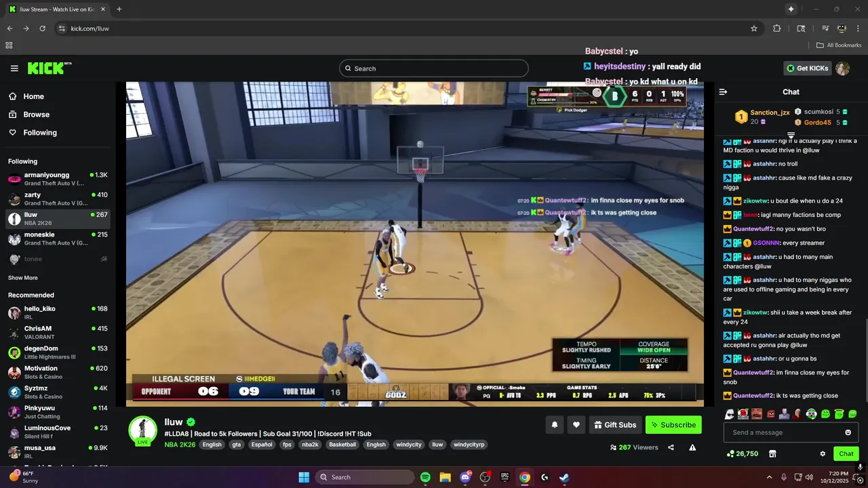This screenshot has width=868, height=488.
Task: Bookmark this page with star icon
Action: coord(753,28)
